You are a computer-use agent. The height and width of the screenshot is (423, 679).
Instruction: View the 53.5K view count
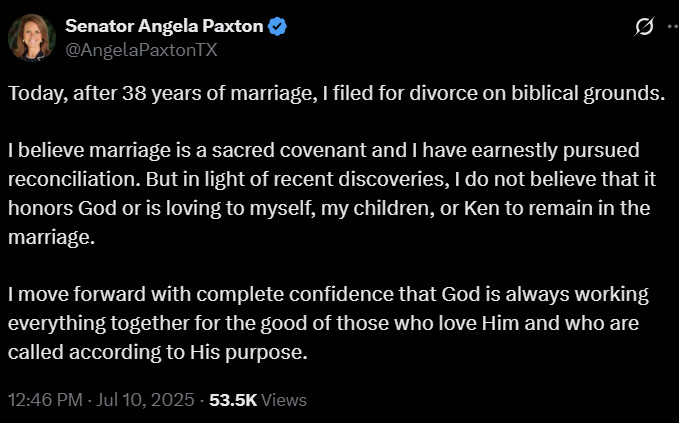(x=233, y=400)
